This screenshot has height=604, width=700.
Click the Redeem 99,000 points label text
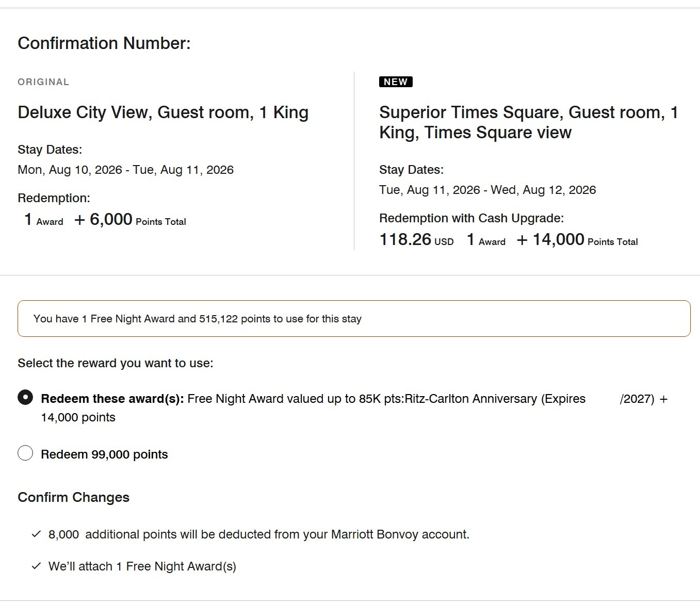pyautogui.click(x=104, y=454)
